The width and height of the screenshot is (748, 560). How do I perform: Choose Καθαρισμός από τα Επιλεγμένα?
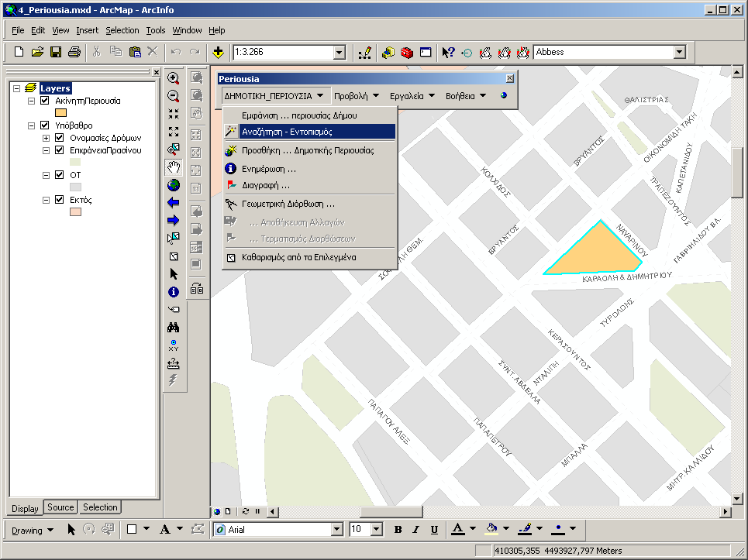[x=309, y=257]
